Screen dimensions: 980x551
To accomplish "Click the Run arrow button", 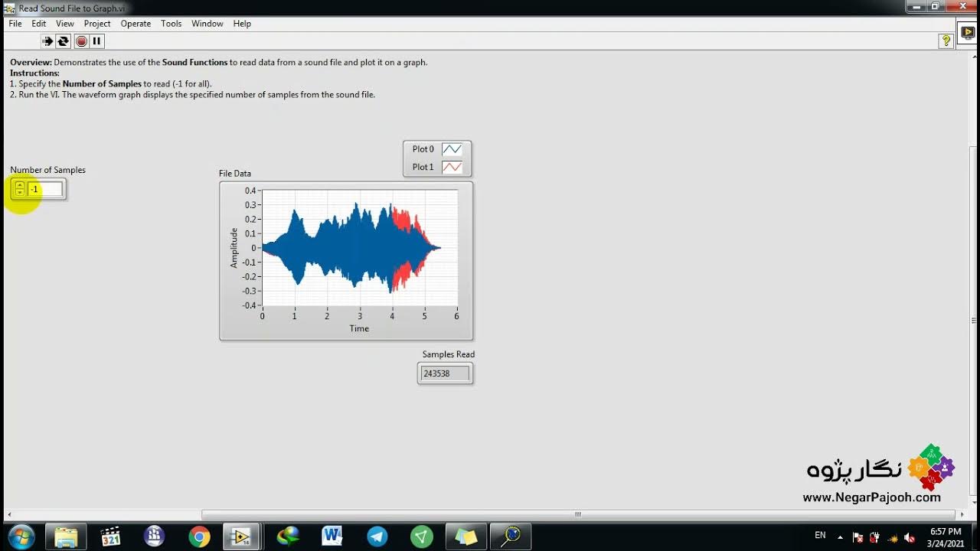I will tap(47, 41).
